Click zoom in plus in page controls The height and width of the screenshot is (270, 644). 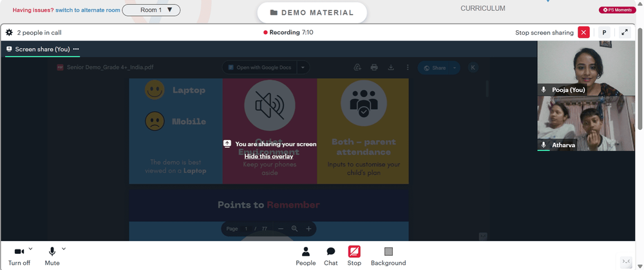tap(308, 229)
